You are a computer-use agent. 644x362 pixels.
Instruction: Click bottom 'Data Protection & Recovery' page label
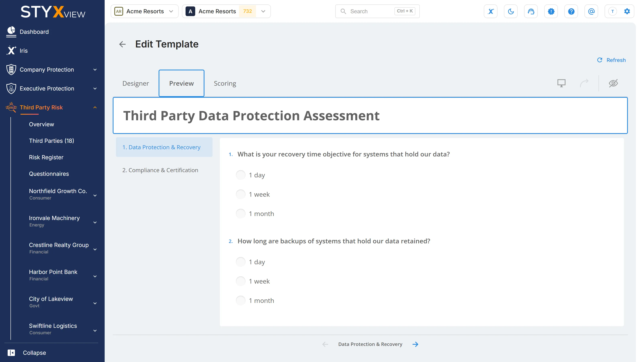370,344
